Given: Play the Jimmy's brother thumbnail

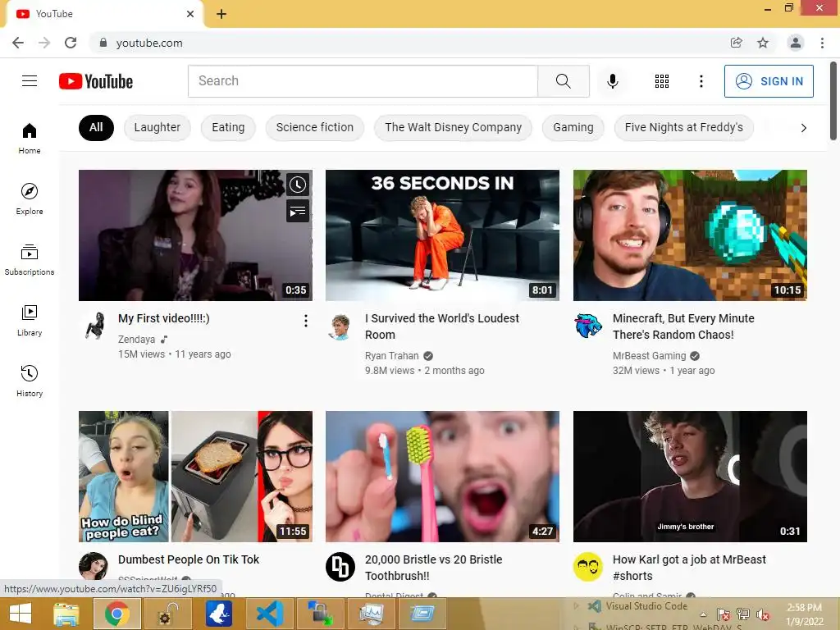Looking at the screenshot, I should [x=690, y=477].
